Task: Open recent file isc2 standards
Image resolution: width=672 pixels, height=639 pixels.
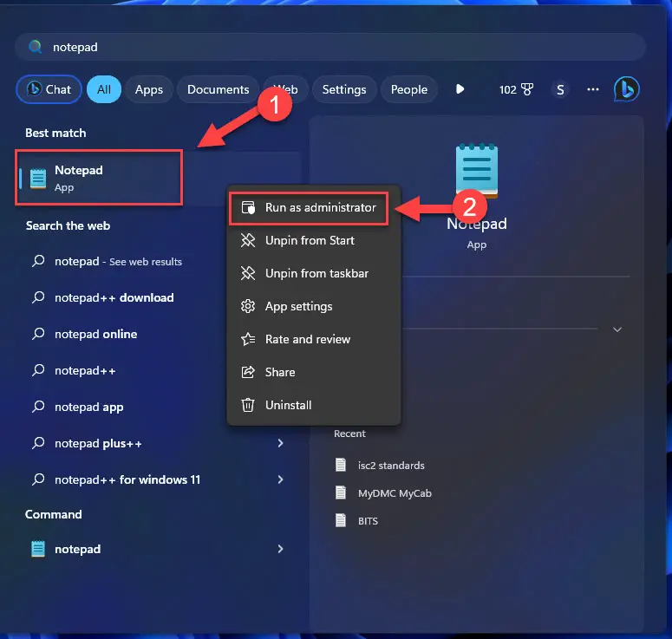Action: tap(391, 466)
